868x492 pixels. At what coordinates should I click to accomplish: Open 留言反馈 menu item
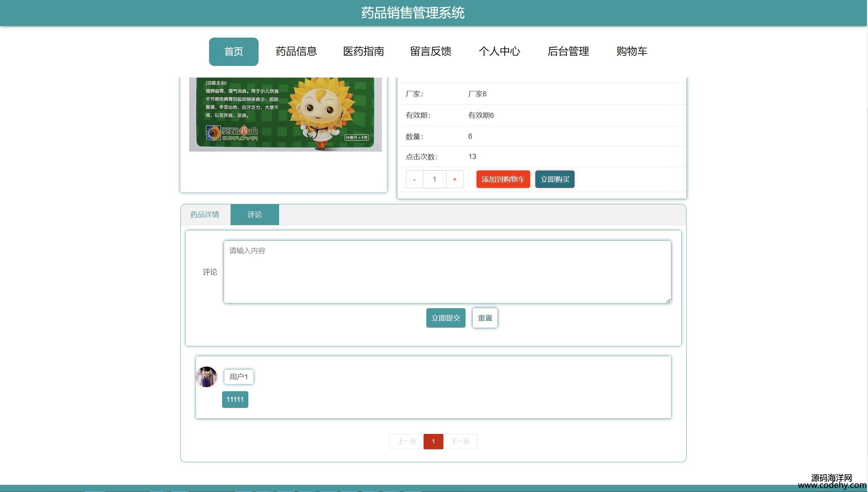coord(430,51)
